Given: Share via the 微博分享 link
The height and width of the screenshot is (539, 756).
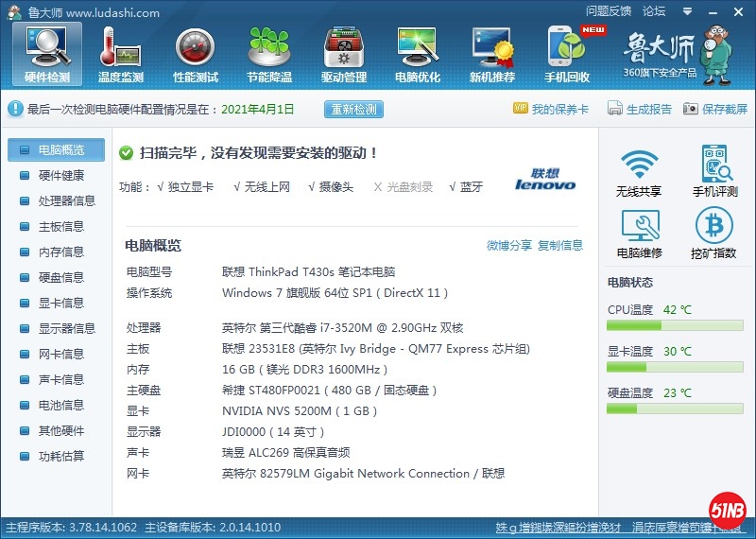Looking at the screenshot, I should click(509, 246).
